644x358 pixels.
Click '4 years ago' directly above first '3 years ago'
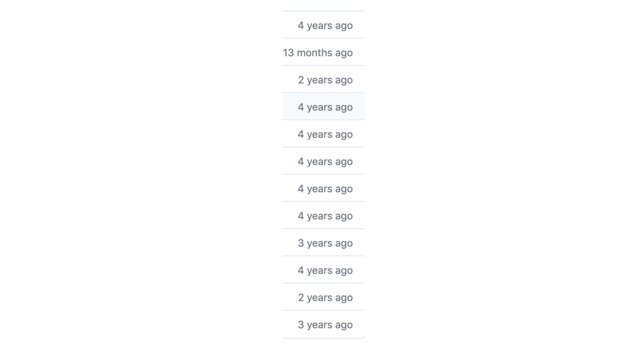pos(325,216)
